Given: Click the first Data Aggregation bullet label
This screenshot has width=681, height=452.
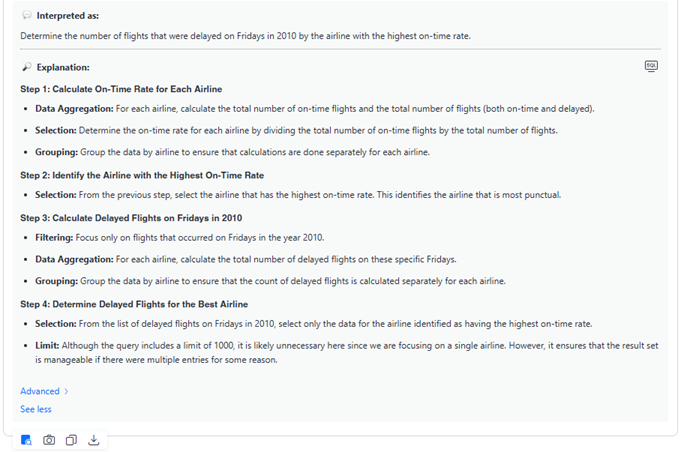Looking at the screenshot, I should pos(74,109).
